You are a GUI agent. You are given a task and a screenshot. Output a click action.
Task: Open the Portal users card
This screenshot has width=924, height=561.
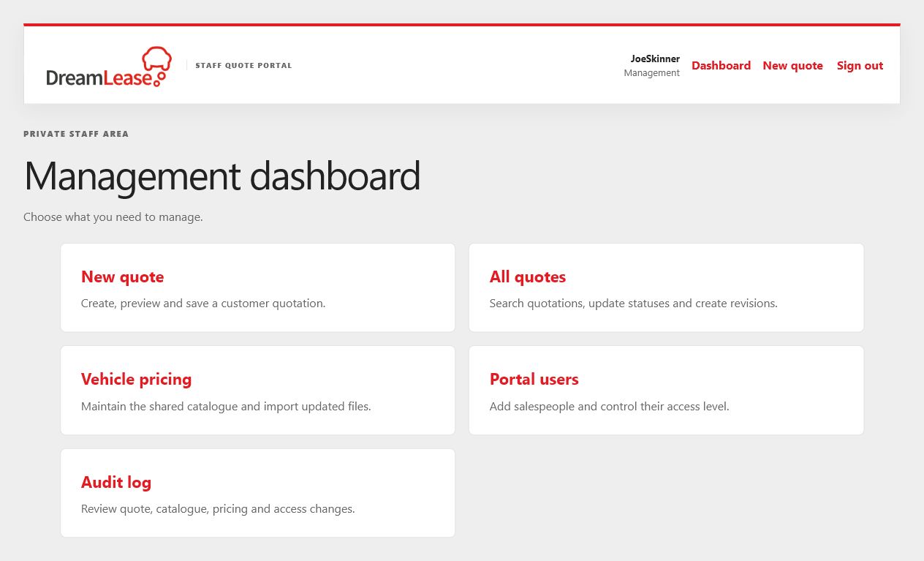(x=666, y=390)
